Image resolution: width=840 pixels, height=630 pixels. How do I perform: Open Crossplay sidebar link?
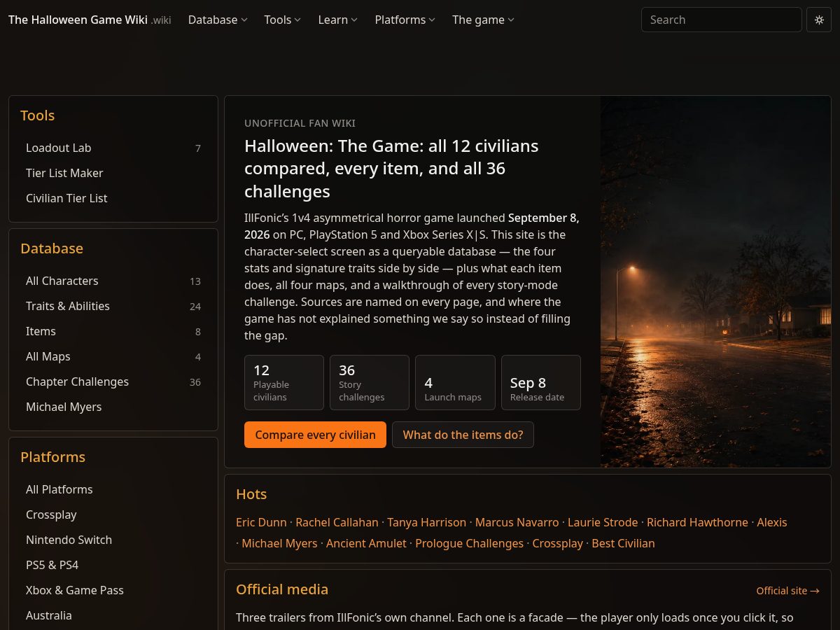[113, 514]
